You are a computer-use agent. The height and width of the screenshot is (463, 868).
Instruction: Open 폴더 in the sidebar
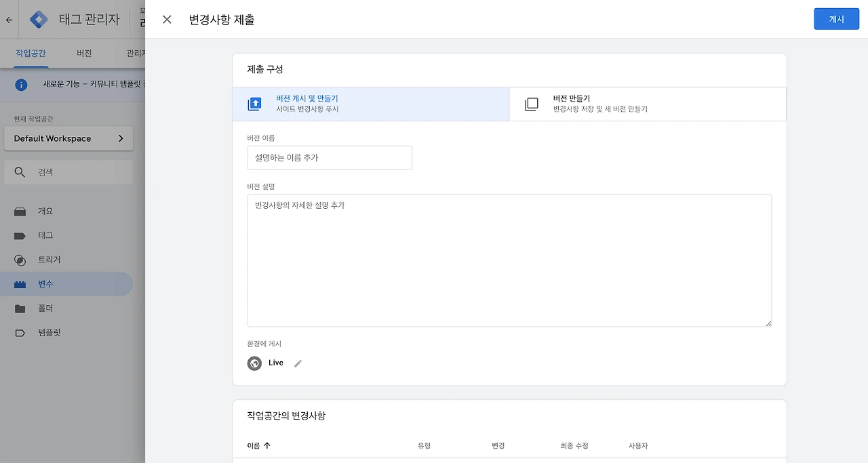pos(66,308)
